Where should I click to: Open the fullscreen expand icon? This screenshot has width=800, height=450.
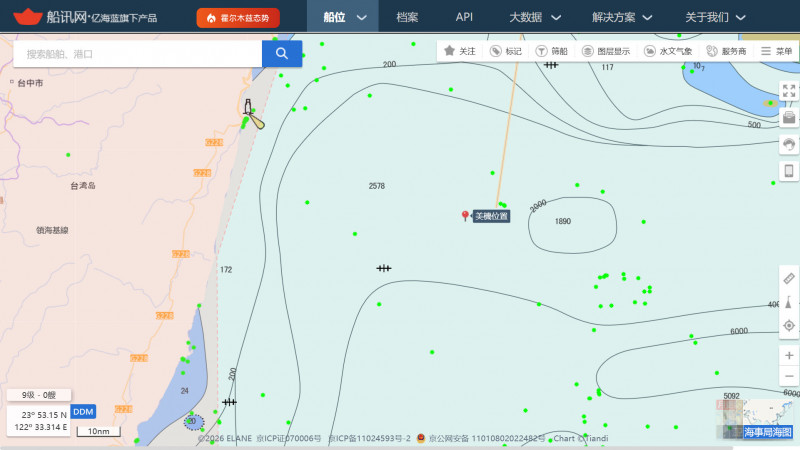pyautogui.click(x=789, y=91)
